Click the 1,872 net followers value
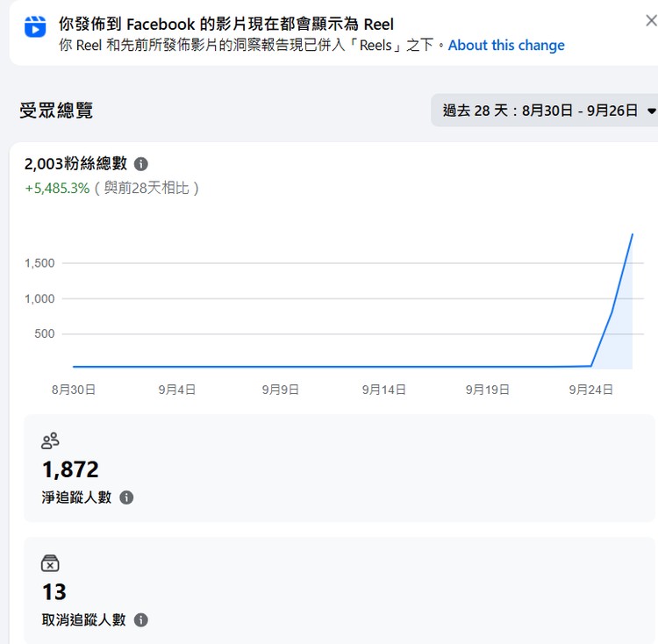This screenshot has height=644, width=658. 70,469
